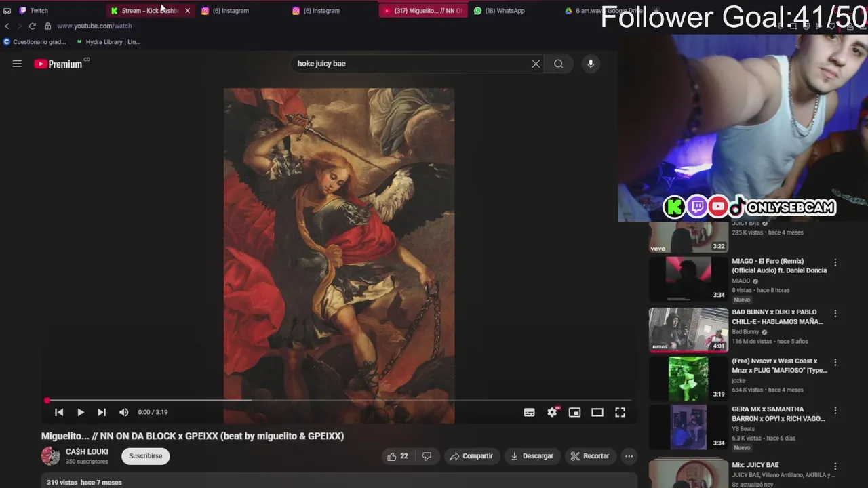The height and width of the screenshot is (488, 868).
Task: Click the YouTube Premium logo
Action: pos(60,64)
